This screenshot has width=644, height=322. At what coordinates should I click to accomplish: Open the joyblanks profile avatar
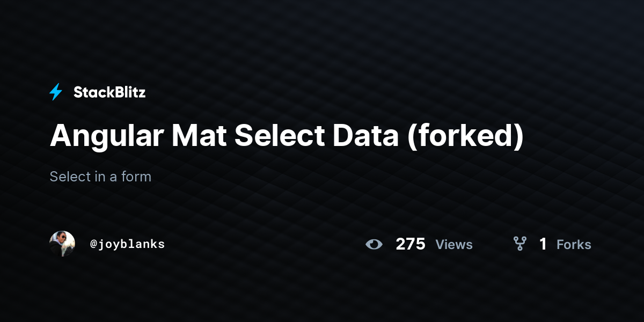pos(62,244)
